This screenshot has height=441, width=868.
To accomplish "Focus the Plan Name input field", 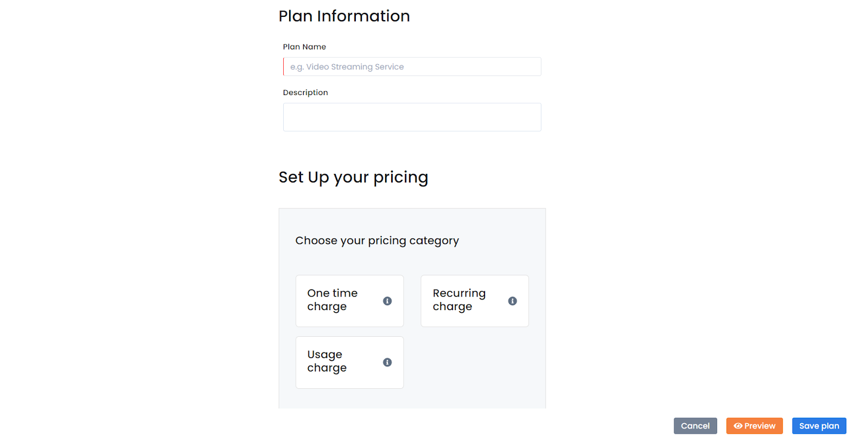I will pyautogui.click(x=412, y=66).
